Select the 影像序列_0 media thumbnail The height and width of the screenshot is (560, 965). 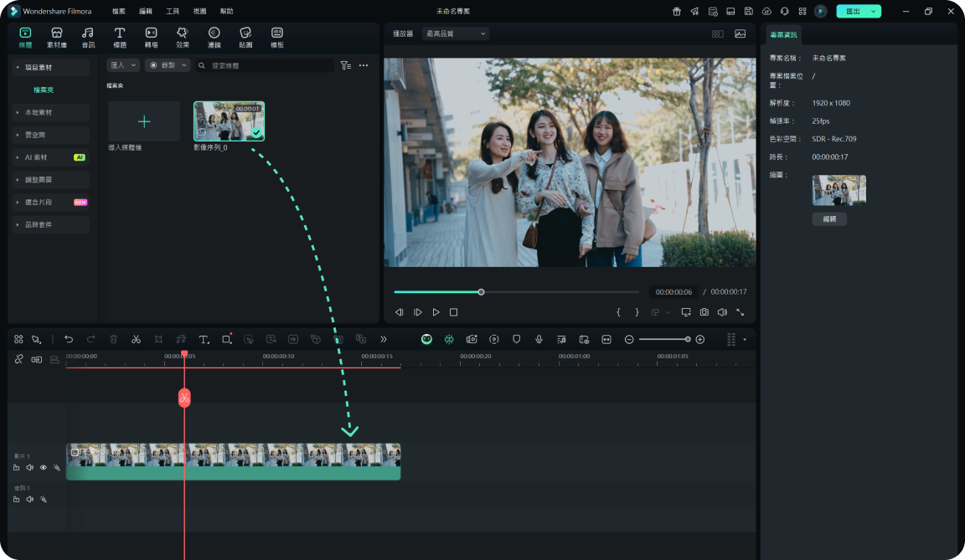pos(229,121)
